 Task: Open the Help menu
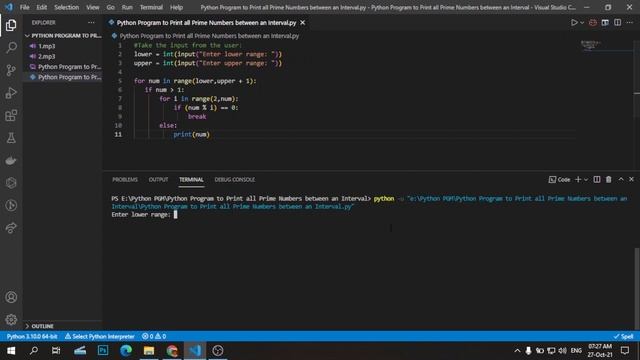pyautogui.click(x=176, y=7)
